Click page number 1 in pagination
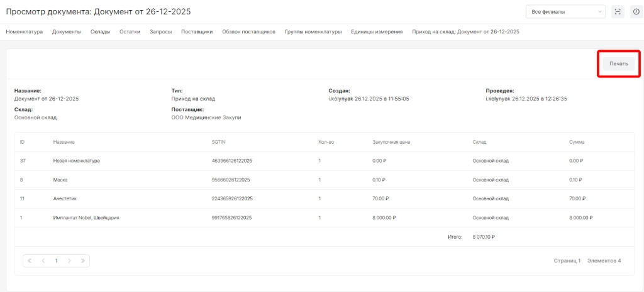Screen dimensions: 644x292 point(56,260)
